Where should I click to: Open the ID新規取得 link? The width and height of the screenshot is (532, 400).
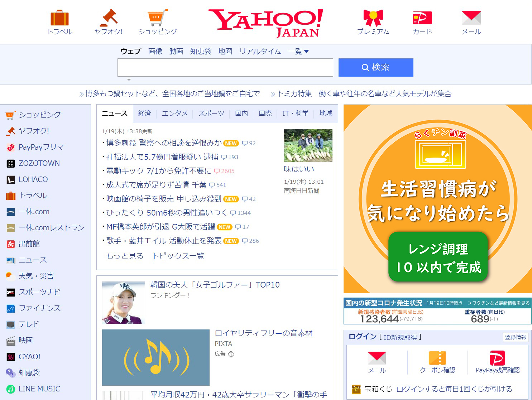pos(400,337)
